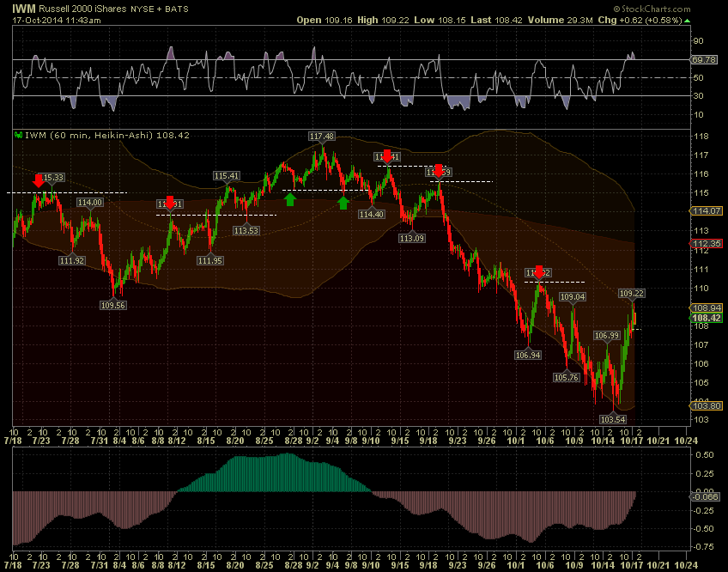The height and width of the screenshot is (572, 728).
Task: Click the 115.41 high price label
Action: point(227,176)
